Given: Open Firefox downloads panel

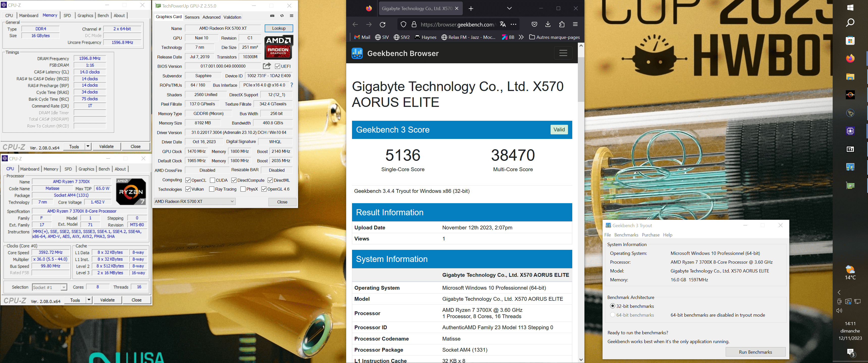Looking at the screenshot, I should (548, 24).
